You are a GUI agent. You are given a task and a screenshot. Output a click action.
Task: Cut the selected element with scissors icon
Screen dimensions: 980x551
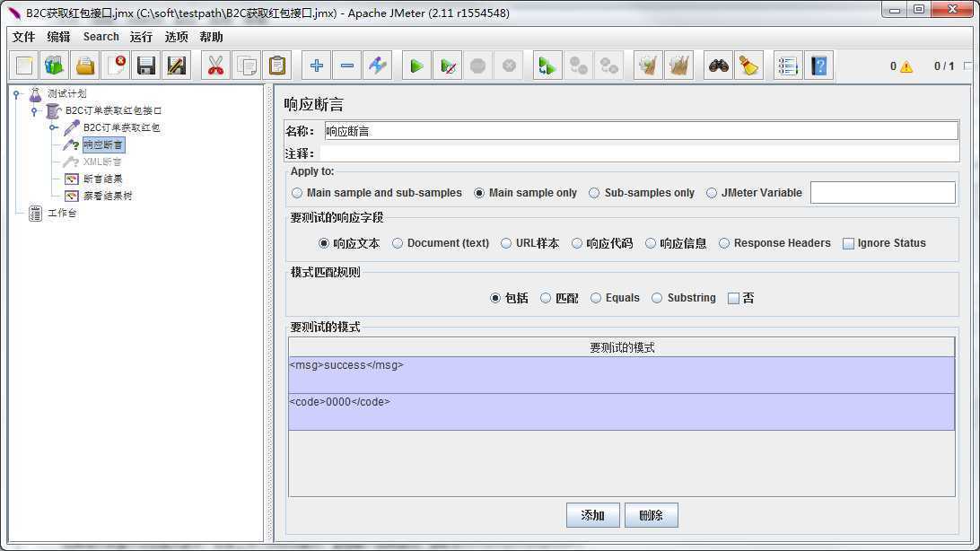(x=215, y=66)
